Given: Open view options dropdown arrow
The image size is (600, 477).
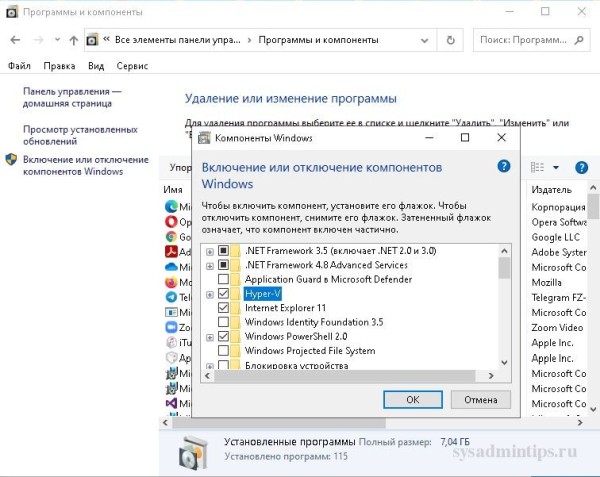Looking at the screenshot, I should click(x=556, y=168).
